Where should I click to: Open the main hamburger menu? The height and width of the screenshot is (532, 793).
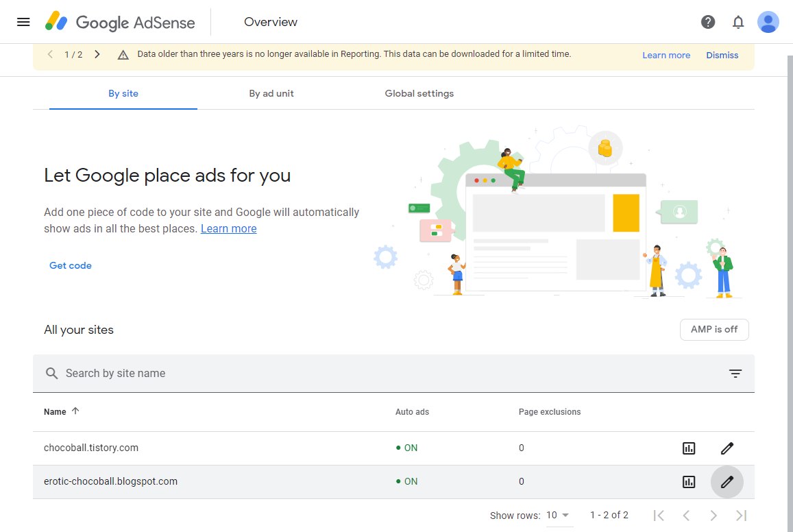tap(23, 22)
